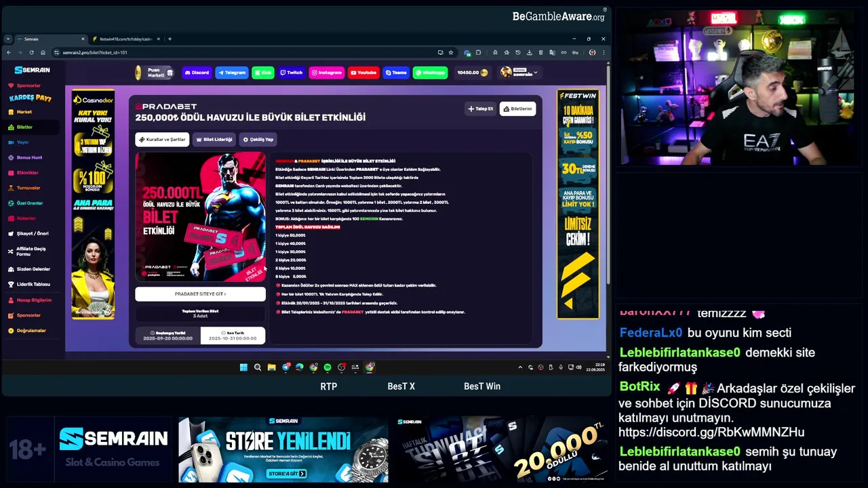Click the Kick header button

(263, 73)
